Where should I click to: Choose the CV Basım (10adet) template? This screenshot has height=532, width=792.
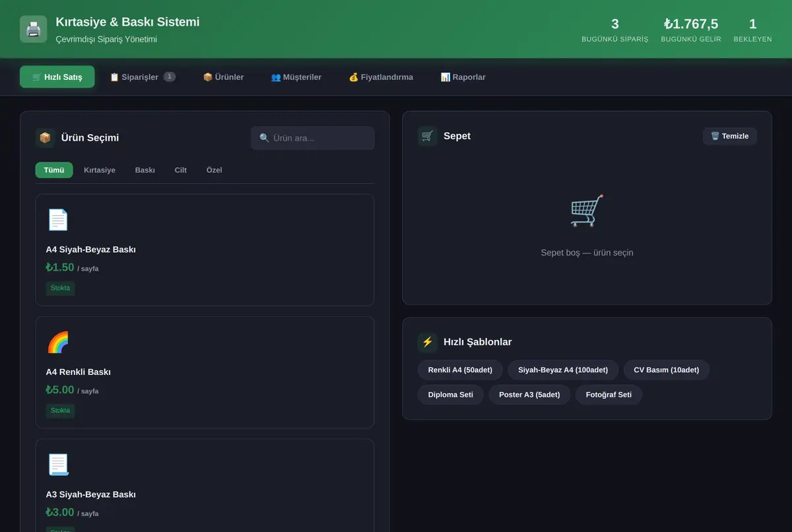pos(667,370)
